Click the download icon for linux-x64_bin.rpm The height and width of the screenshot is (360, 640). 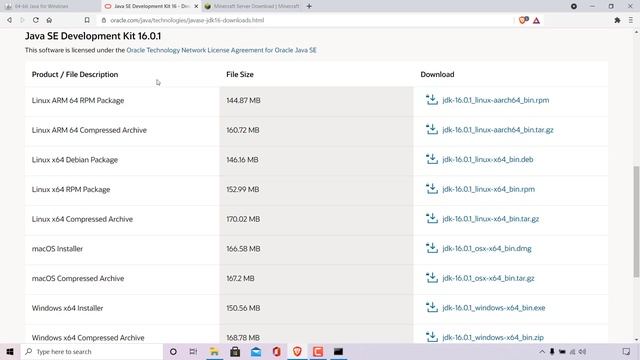point(432,189)
